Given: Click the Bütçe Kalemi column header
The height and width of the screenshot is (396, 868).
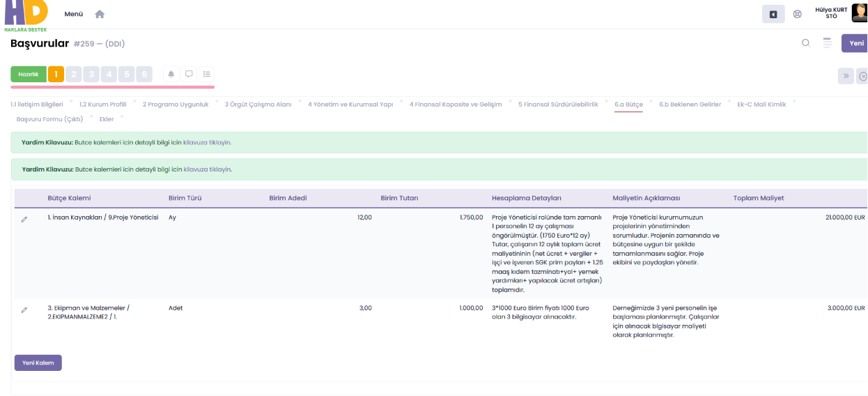Looking at the screenshot, I should [x=69, y=198].
